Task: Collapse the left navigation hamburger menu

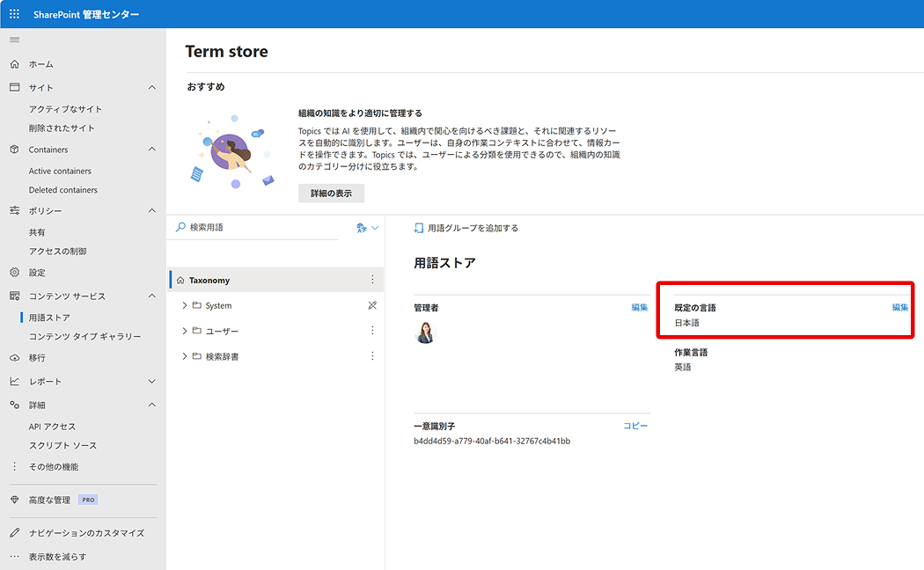Action: coord(14,40)
